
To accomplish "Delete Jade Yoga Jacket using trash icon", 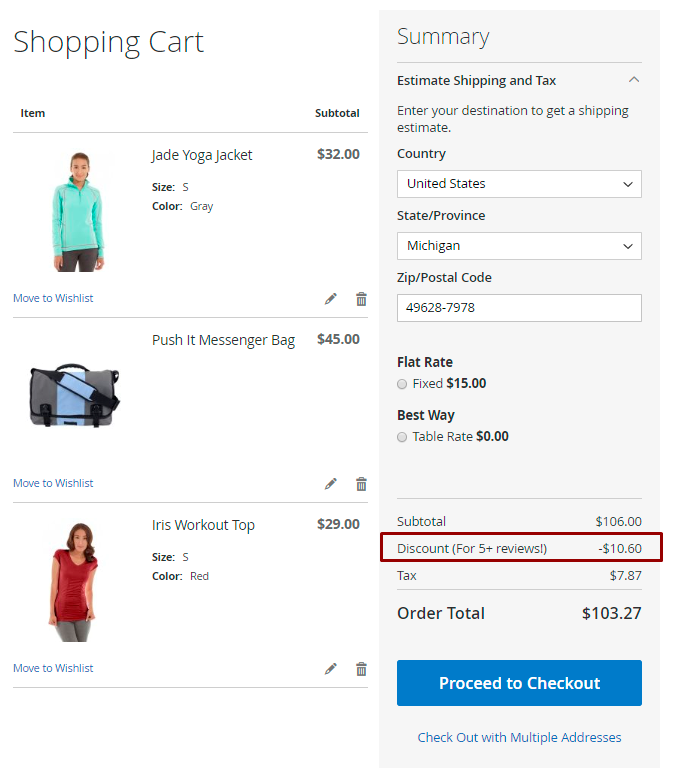I will [361, 299].
